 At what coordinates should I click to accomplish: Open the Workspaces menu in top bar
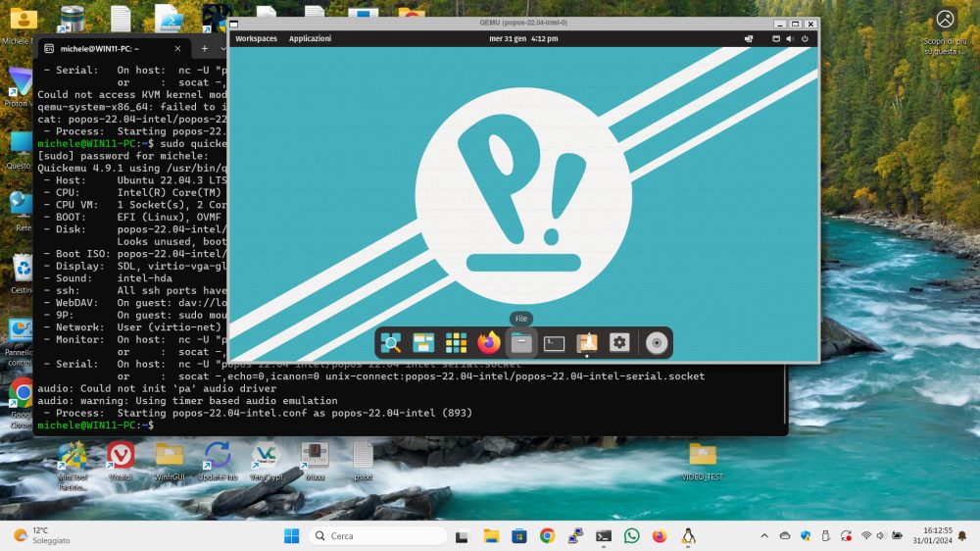pyautogui.click(x=256, y=38)
